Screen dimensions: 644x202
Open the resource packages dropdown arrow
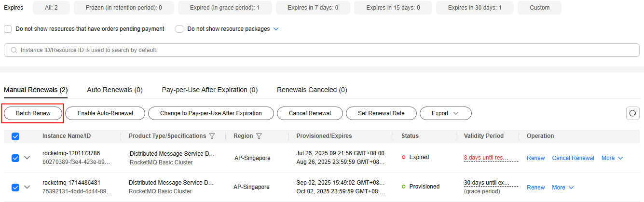(276, 29)
